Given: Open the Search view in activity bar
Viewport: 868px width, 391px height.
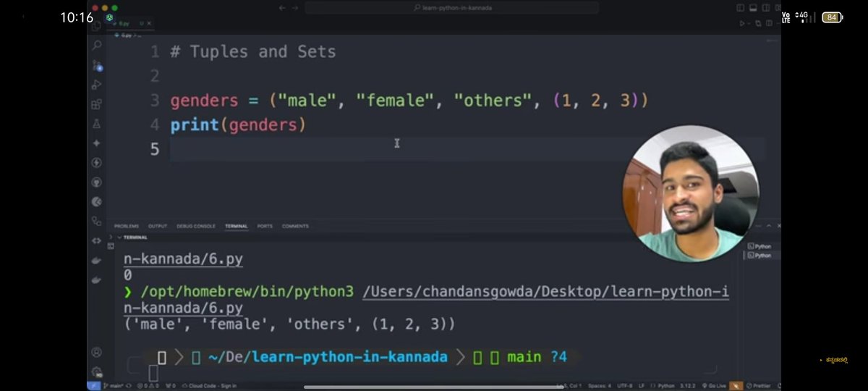Looking at the screenshot, I should click(97, 45).
